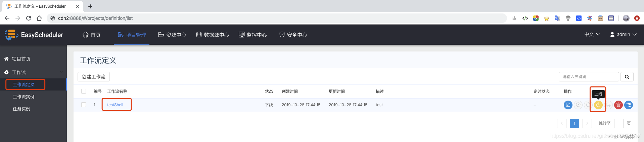Click the EasyScheduler logo
This screenshot has height=142, width=644.
click(34, 35)
